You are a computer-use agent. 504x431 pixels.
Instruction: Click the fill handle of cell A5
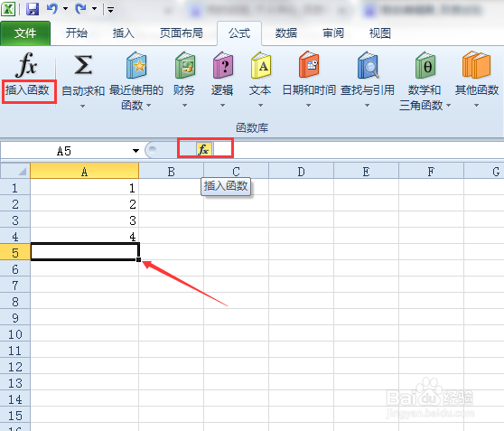(x=138, y=259)
